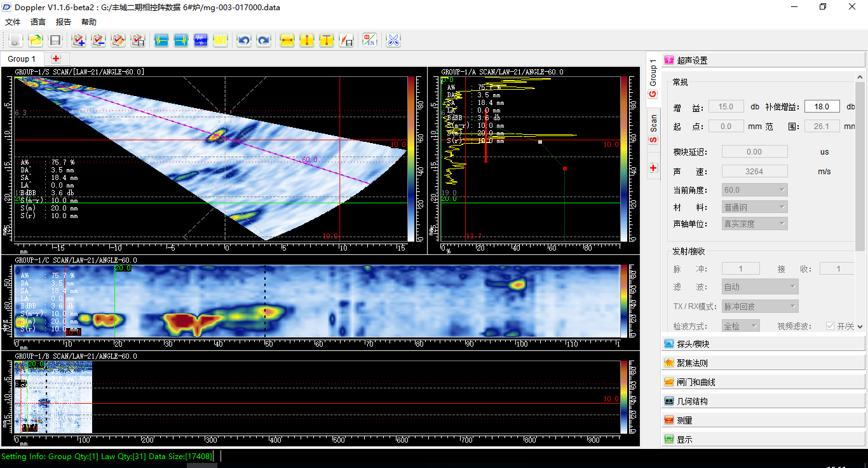The height and width of the screenshot is (468, 868).
Task: Click the 增益 field showing 15.0
Action: tap(726, 107)
